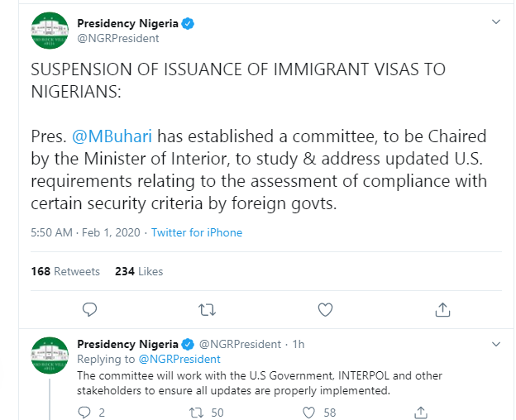Viewport: 516px width, 420px height.
Task: Open the @NGRPresident handle under main tweet name
Action: [x=117, y=39]
